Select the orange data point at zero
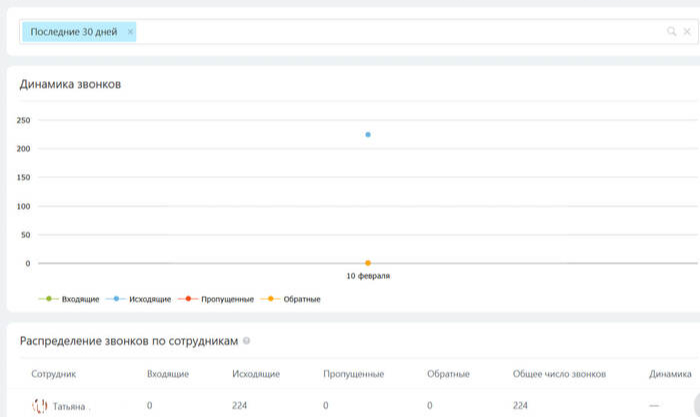The height and width of the screenshot is (417, 700). click(368, 263)
